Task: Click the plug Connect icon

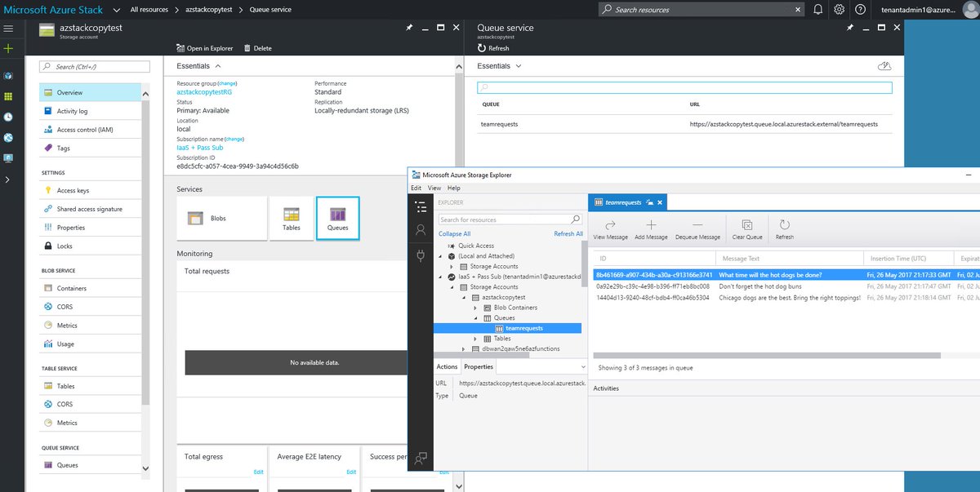Action: [x=421, y=255]
